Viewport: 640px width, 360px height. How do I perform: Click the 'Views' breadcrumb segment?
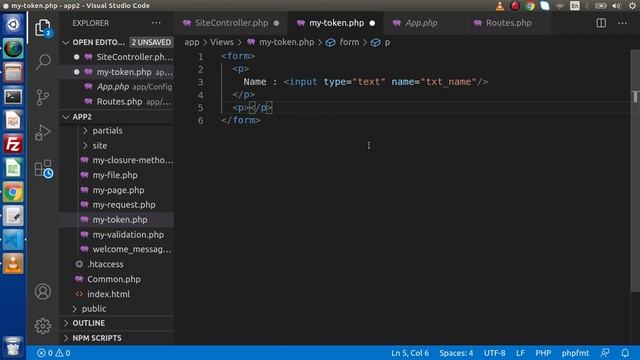pos(222,42)
